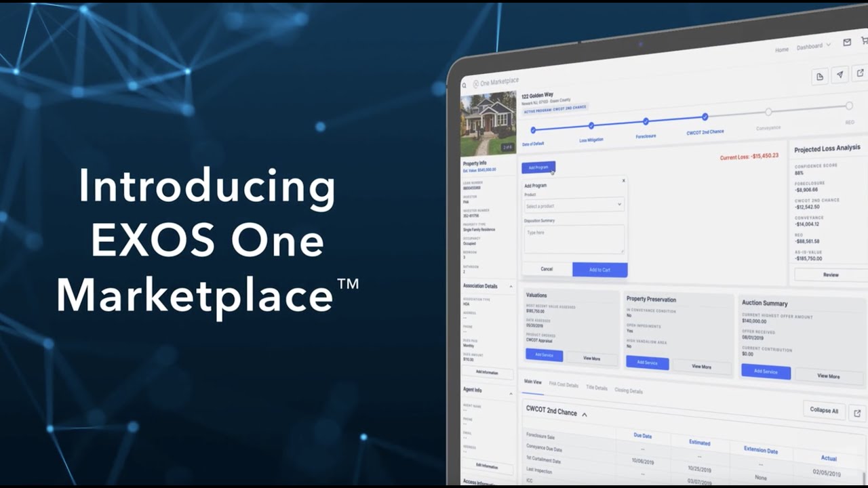The width and height of the screenshot is (868, 488).
Task: Click Add Information under Association Details
Action: click(x=486, y=372)
